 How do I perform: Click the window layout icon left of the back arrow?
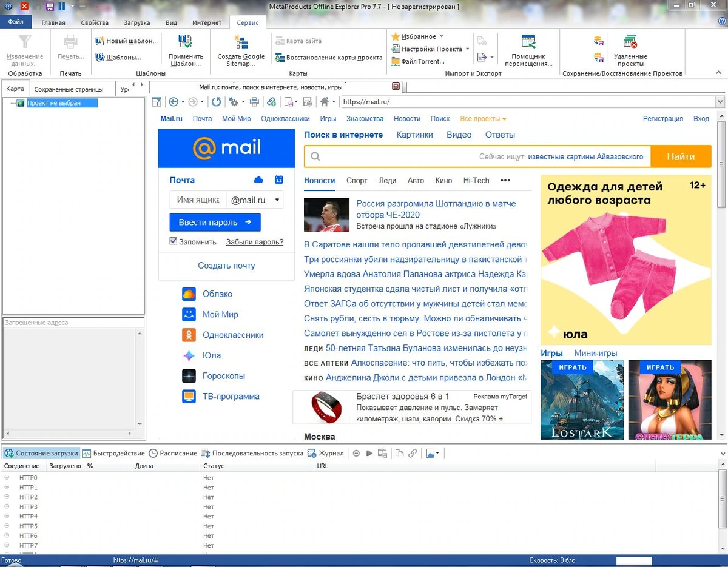pos(156,102)
